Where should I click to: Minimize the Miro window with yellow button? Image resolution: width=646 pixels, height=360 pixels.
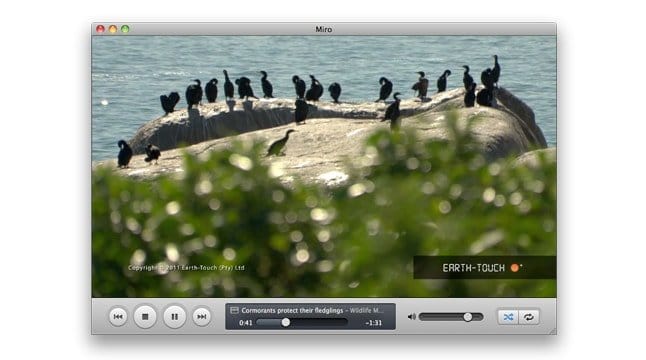(x=112, y=29)
